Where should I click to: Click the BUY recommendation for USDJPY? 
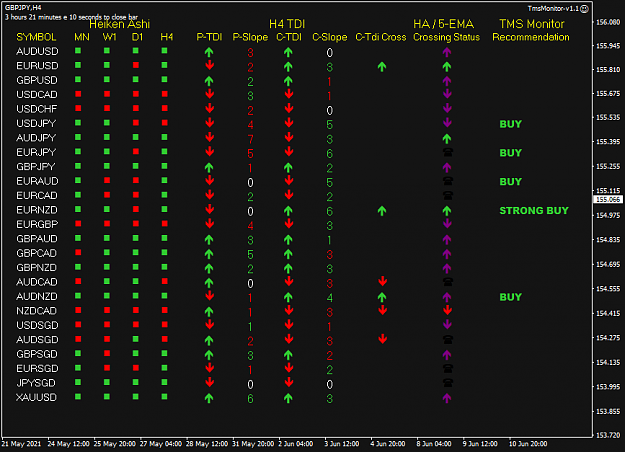pyautogui.click(x=511, y=124)
